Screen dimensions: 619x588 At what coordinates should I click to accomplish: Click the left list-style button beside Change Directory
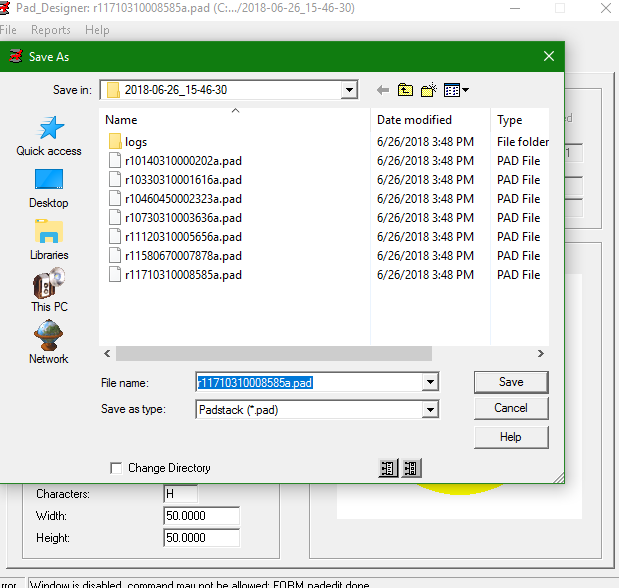pos(388,468)
